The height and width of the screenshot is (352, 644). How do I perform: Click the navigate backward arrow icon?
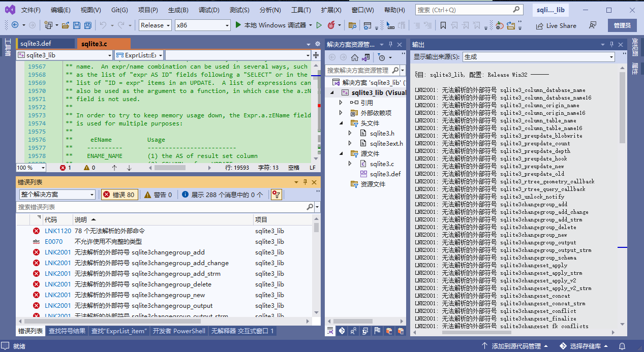(x=14, y=25)
